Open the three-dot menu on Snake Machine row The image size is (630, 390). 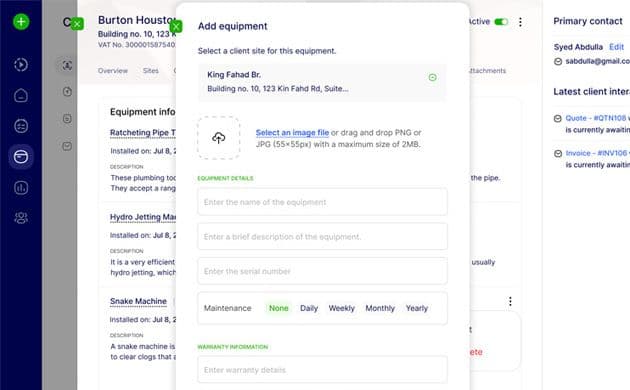(510, 301)
